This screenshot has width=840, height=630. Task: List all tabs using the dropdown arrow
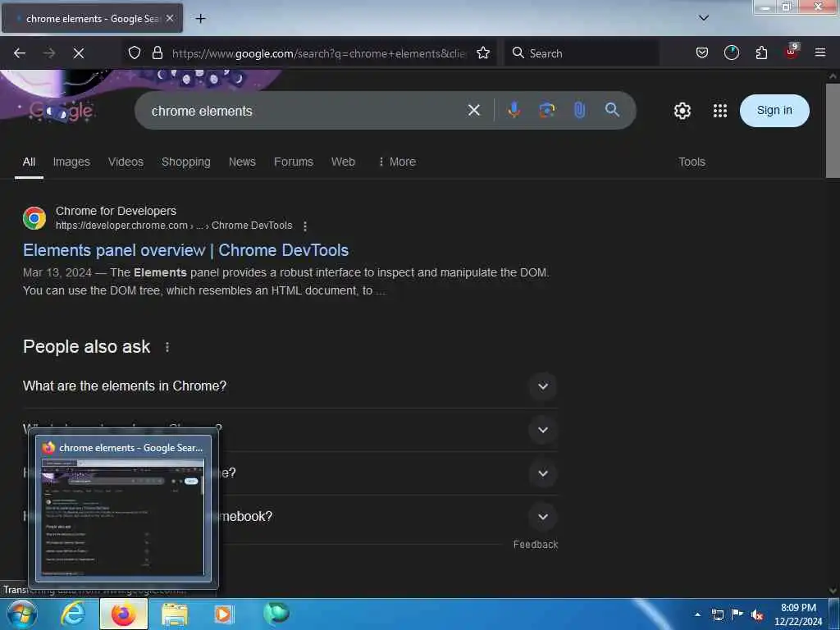click(x=704, y=18)
